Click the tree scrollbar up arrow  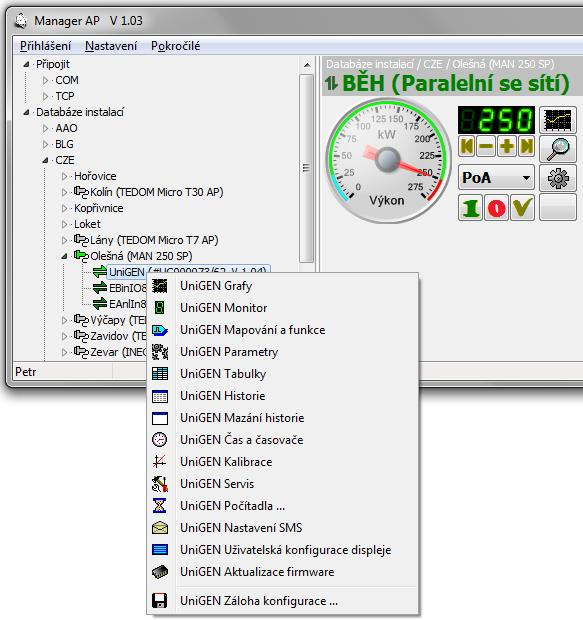click(x=307, y=64)
